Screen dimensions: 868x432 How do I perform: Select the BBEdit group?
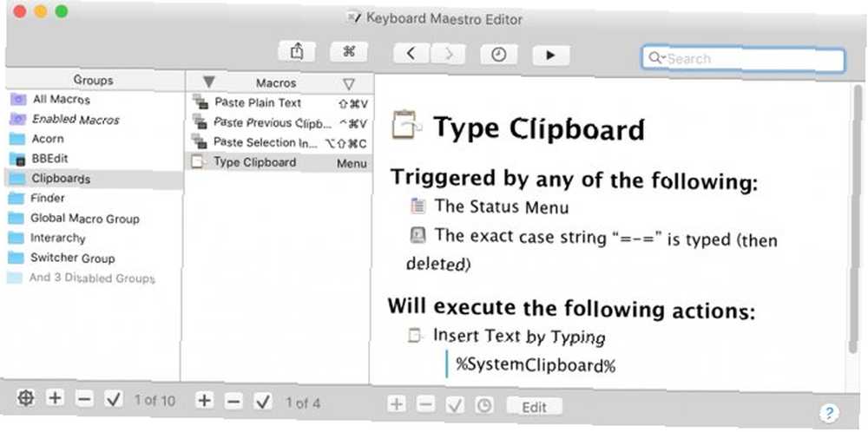[x=93, y=159]
